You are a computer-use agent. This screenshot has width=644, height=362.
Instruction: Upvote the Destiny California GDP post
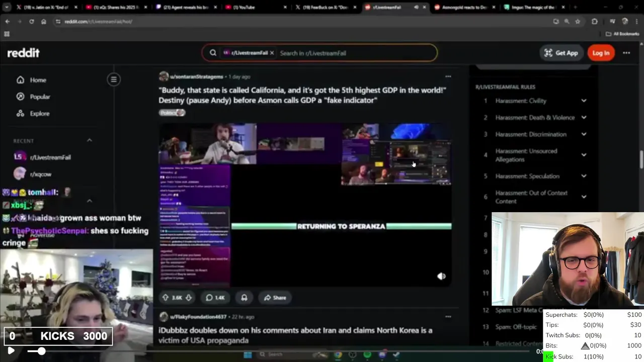pyautogui.click(x=165, y=298)
